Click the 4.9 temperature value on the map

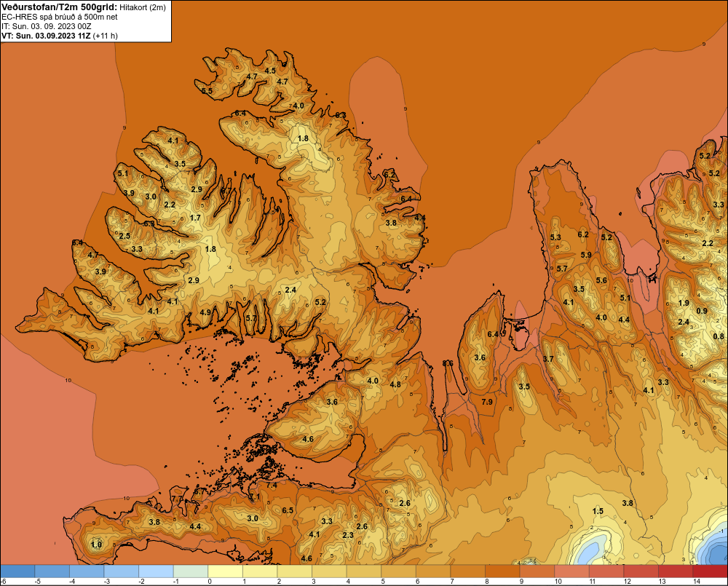[x=205, y=312]
